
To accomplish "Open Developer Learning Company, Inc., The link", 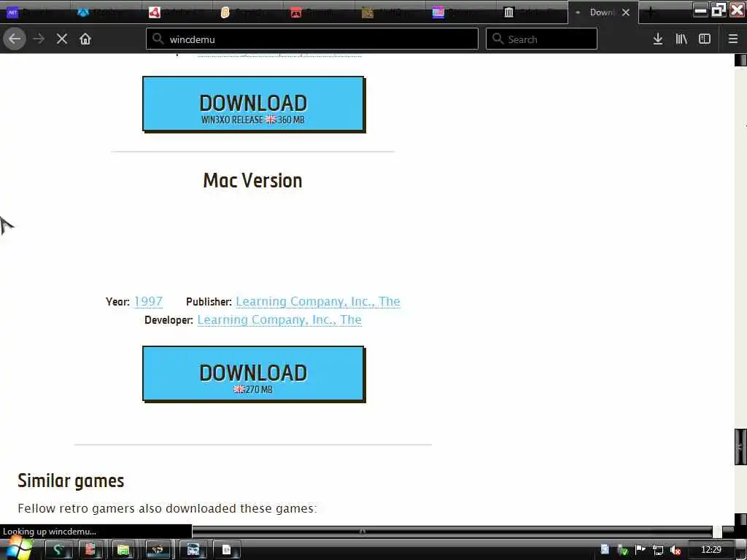I will (x=279, y=319).
